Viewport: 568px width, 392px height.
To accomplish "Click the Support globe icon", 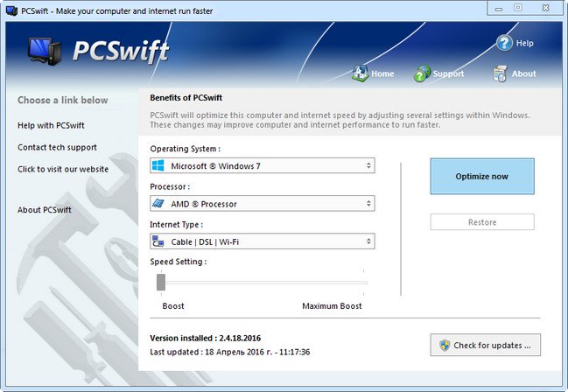I will point(422,73).
